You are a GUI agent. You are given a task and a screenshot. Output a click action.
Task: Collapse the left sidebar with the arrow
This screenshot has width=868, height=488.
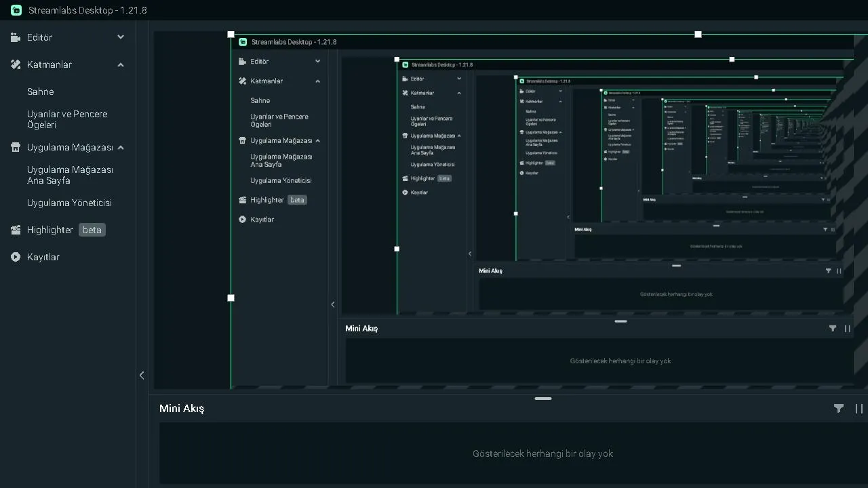[x=142, y=375]
